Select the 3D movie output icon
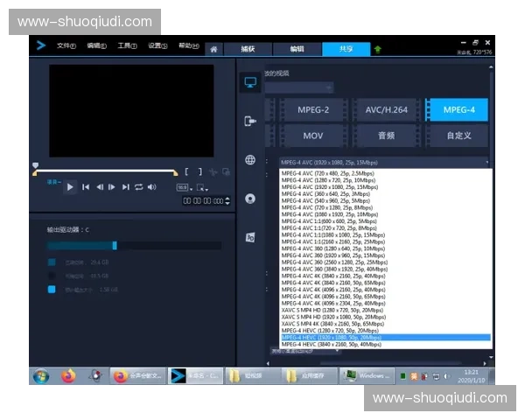The width and height of the screenshot is (525, 420). (x=250, y=237)
